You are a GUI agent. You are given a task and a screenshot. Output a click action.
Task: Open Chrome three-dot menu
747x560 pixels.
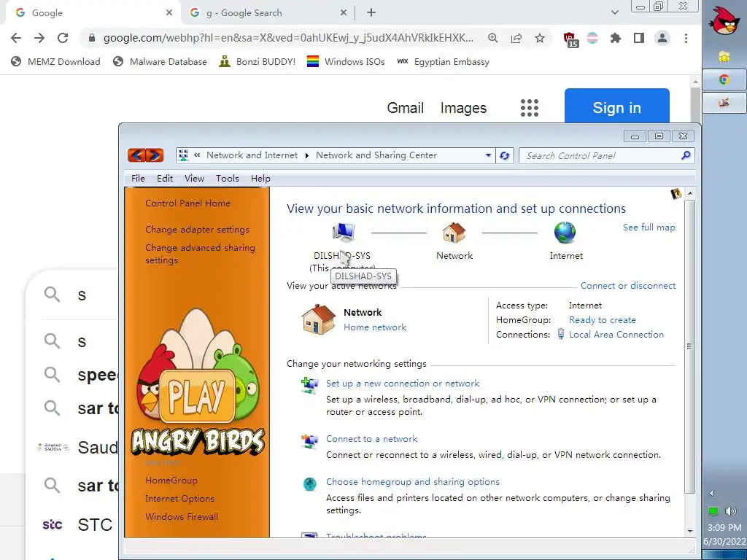pyautogui.click(x=686, y=38)
